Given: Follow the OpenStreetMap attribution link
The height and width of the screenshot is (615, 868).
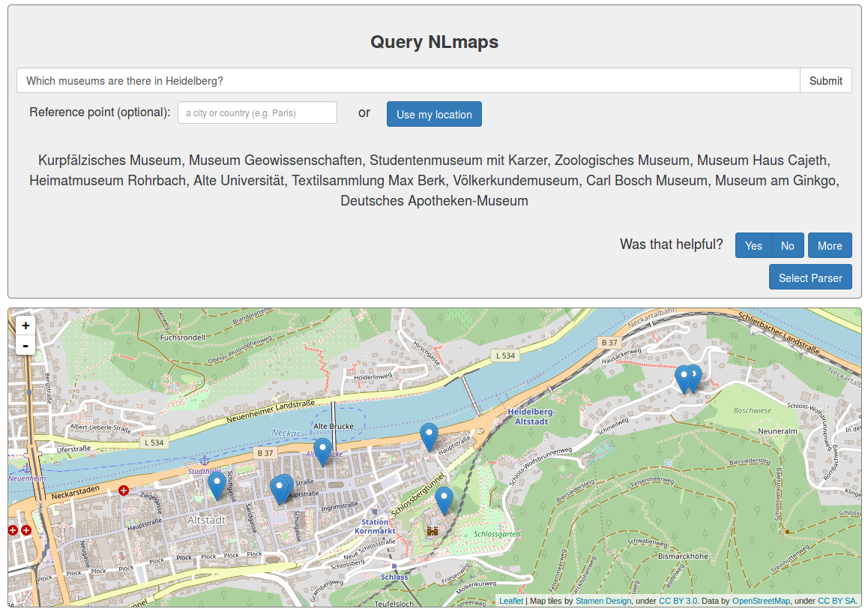Looking at the screenshot, I should (x=761, y=601).
